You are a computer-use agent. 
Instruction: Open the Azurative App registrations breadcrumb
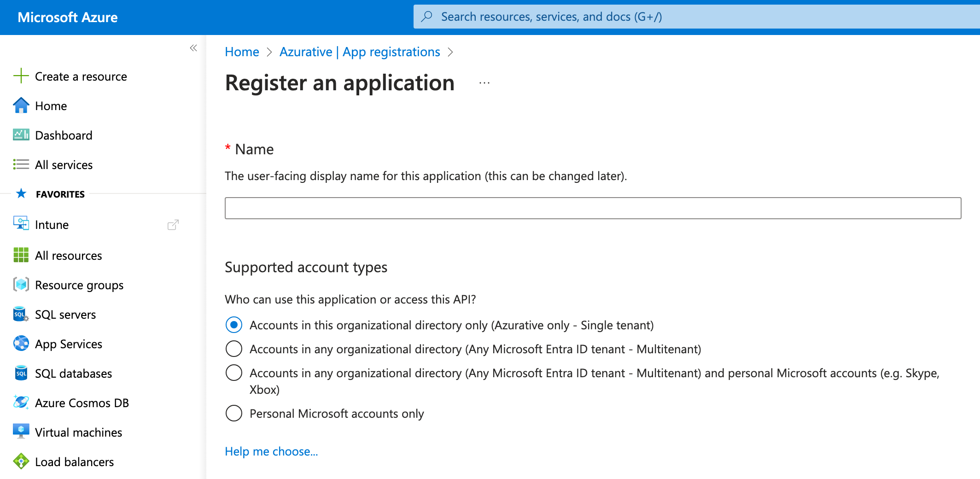[360, 52]
